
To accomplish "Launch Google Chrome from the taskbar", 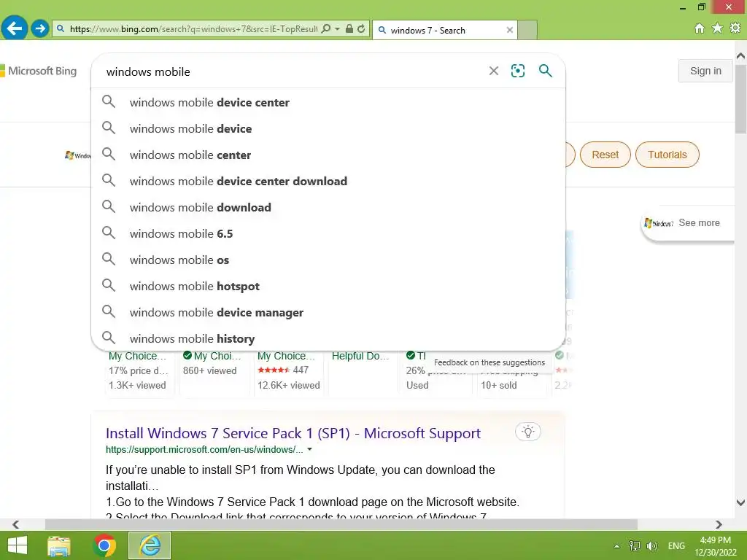I will 104,545.
